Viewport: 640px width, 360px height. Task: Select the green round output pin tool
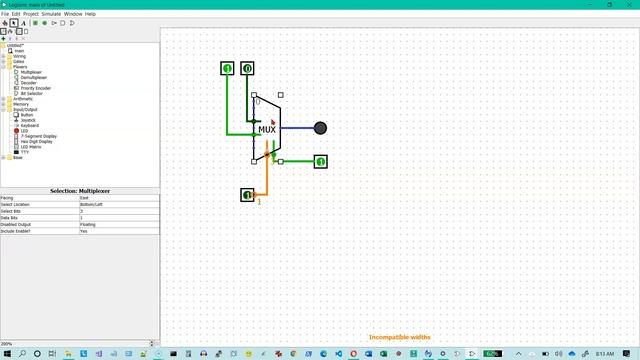coord(44,23)
